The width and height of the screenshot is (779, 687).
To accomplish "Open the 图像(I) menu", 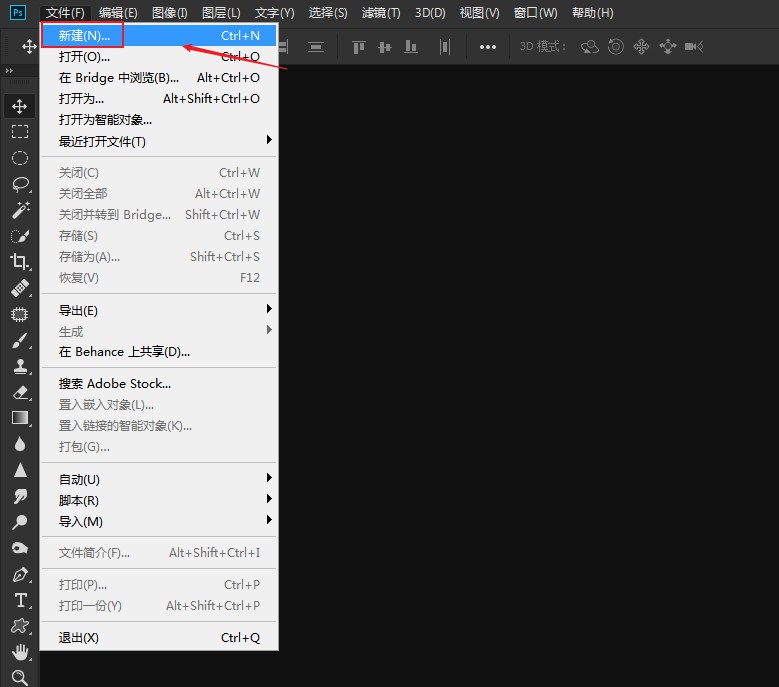I will pos(169,12).
